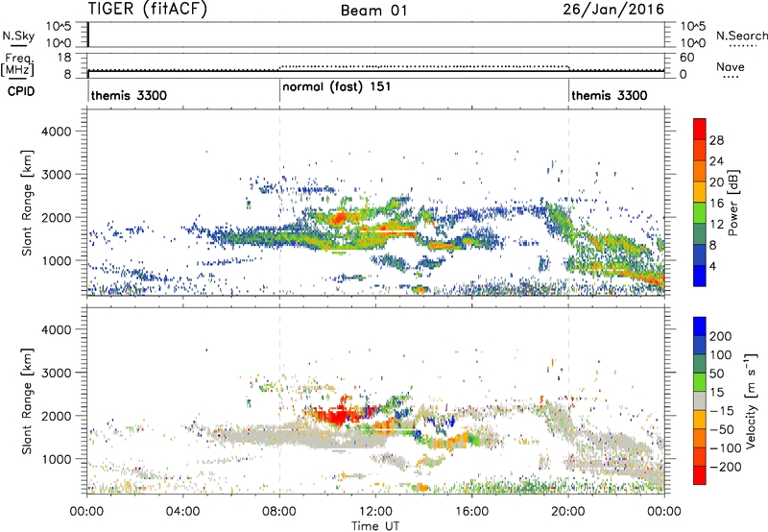Screen dimensions: 768x532
Task: Click the blue bottom segment of power color bar
Action: [700, 276]
